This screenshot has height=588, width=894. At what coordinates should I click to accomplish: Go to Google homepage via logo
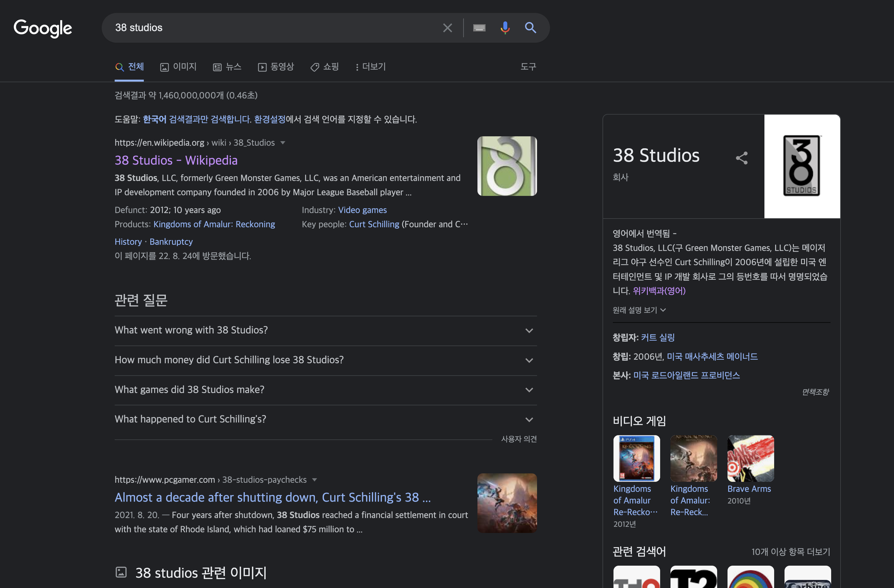[x=43, y=28]
